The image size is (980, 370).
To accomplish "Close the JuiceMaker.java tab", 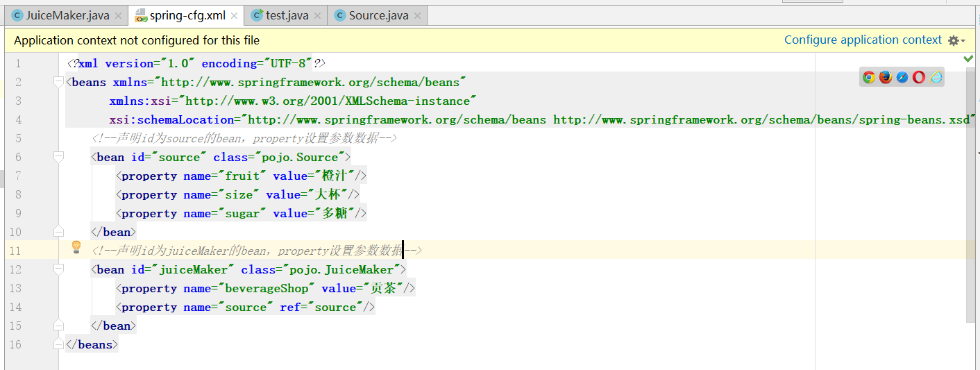I will click(x=118, y=16).
